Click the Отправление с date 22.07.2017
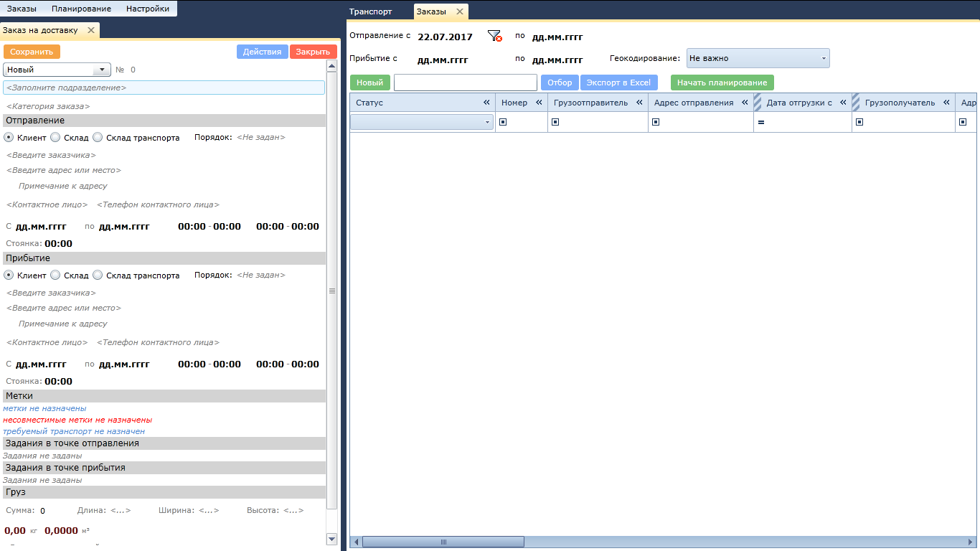The height and width of the screenshot is (551, 980). click(x=445, y=37)
